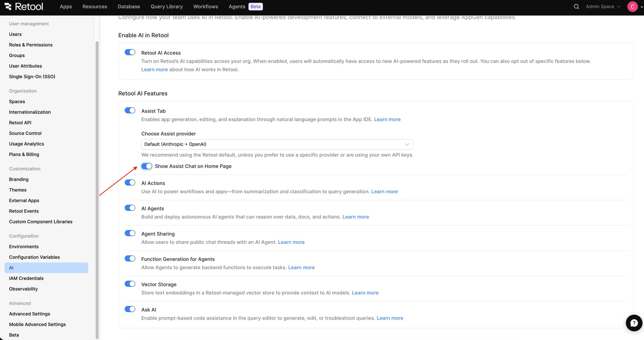The width and height of the screenshot is (644, 340).
Task: Expand the Admin Space menu
Action: point(603,6)
